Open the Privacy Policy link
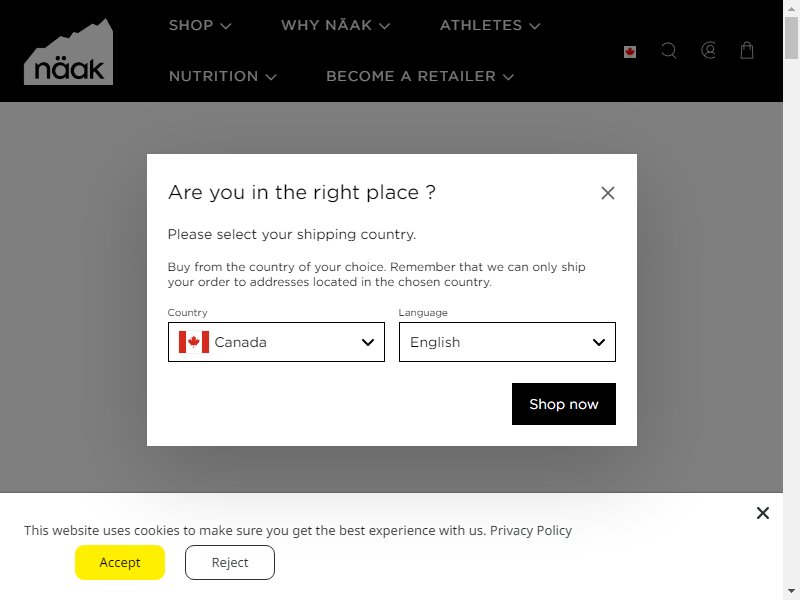Image resolution: width=800 pixels, height=600 pixels. pos(531,531)
